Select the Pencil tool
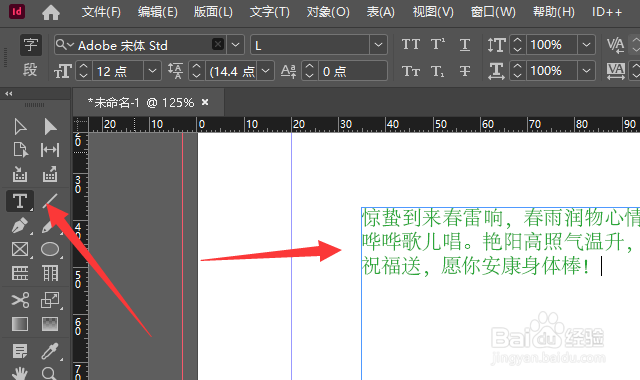Image resolution: width=640 pixels, height=380 pixels. 49,226
